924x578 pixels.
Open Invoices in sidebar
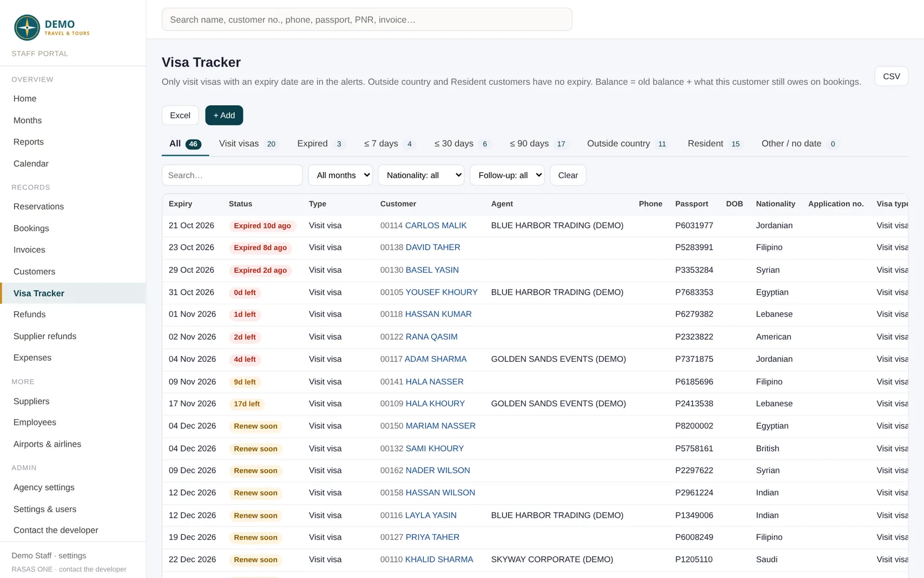pyautogui.click(x=29, y=250)
